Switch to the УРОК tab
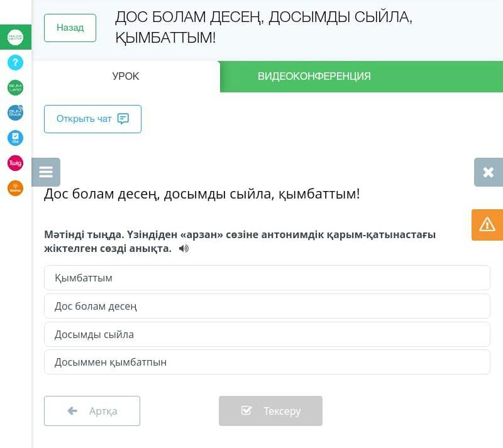 click(x=126, y=76)
